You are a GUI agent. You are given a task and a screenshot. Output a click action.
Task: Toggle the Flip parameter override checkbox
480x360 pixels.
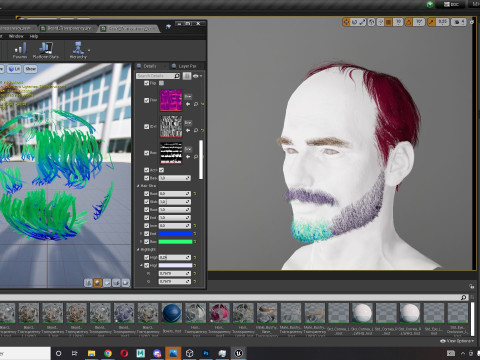point(146,83)
